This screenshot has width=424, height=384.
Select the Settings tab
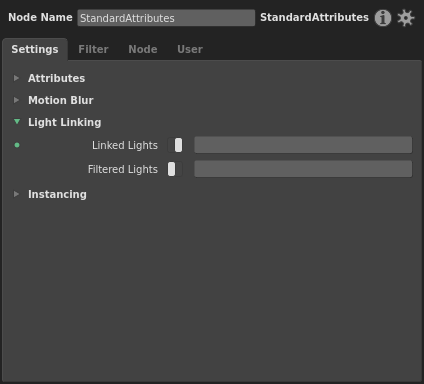tap(35, 49)
